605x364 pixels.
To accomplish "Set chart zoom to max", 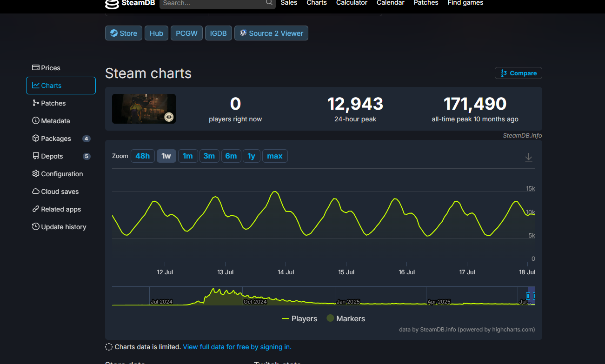I will click(275, 156).
